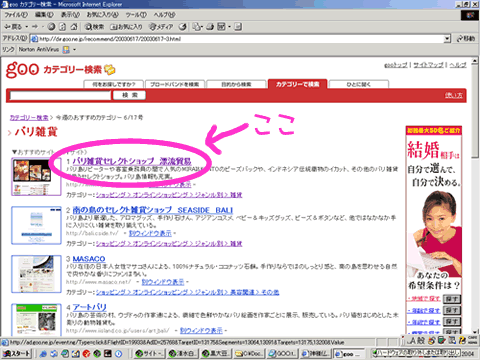Click the Go (移動) button

click(x=465, y=39)
